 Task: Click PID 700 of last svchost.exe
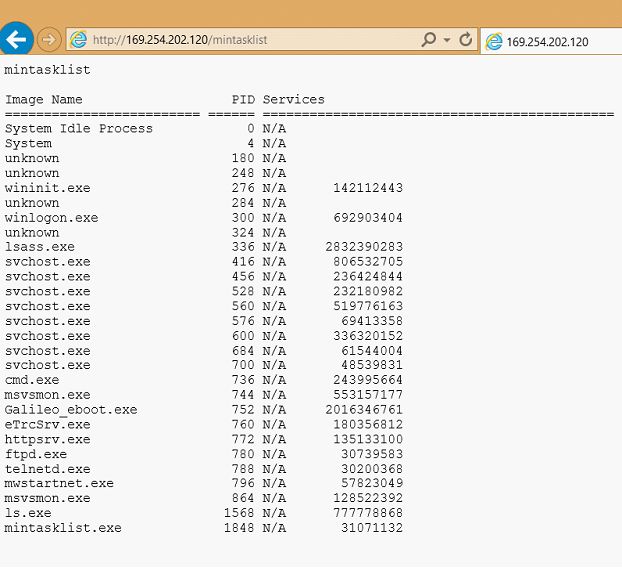pyautogui.click(x=243, y=365)
